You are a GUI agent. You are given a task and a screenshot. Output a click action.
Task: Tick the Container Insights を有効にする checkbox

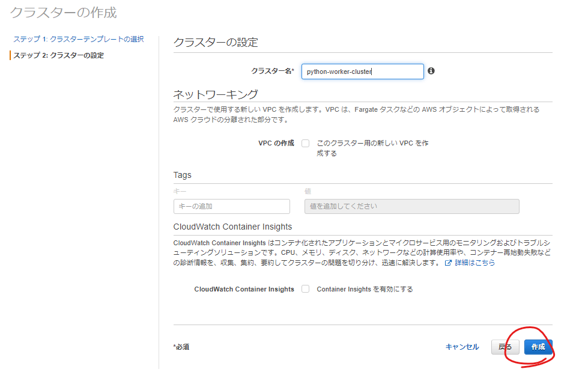[x=305, y=289]
